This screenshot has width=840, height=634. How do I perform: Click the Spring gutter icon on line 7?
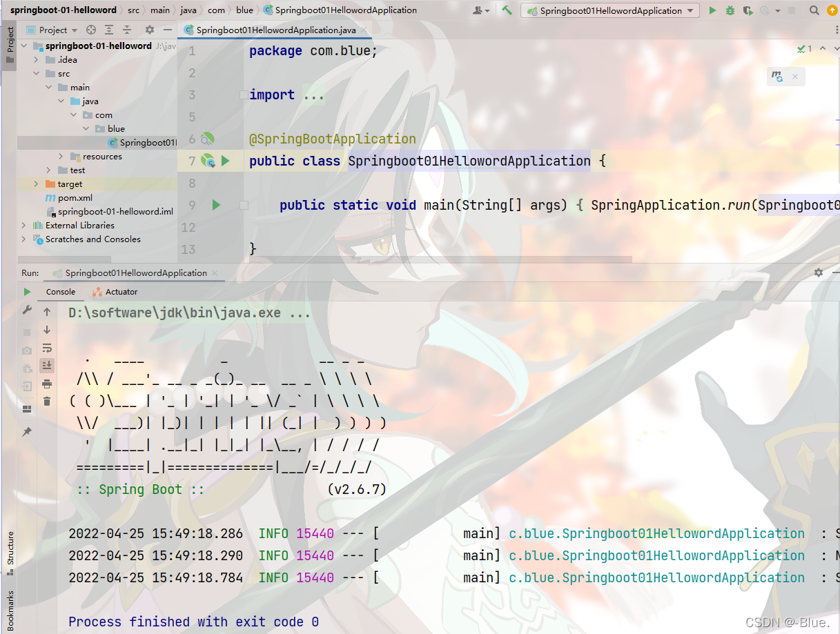click(207, 161)
